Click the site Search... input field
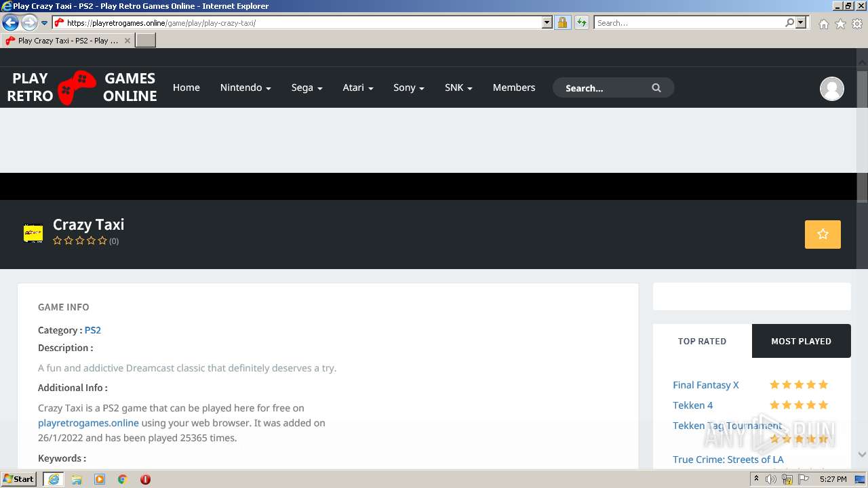868x488 pixels. 604,88
